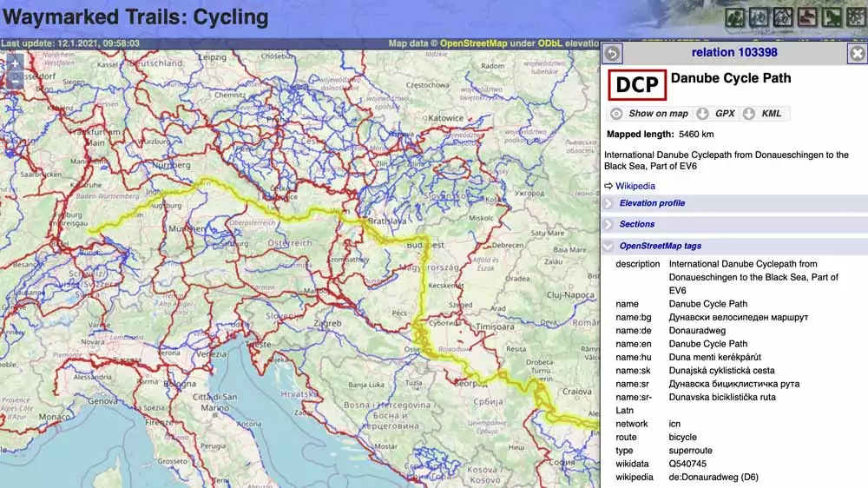This screenshot has height=488, width=868.
Task: Select the Donauradweg name:de value
Action: pyautogui.click(x=697, y=331)
